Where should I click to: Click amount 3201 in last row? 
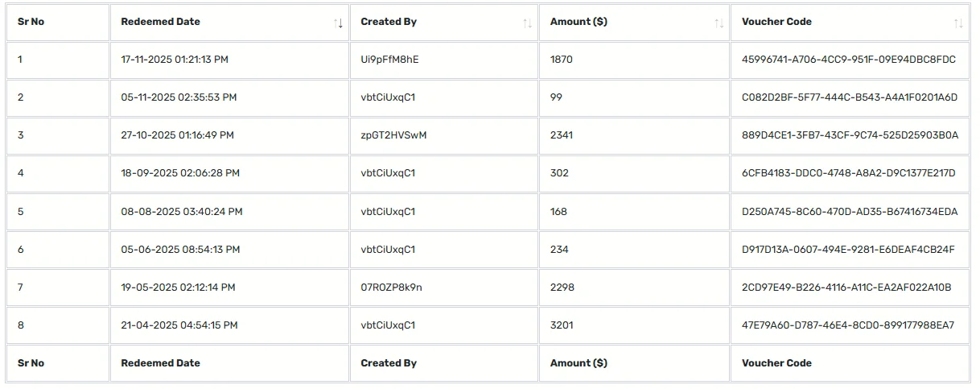tap(562, 325)
